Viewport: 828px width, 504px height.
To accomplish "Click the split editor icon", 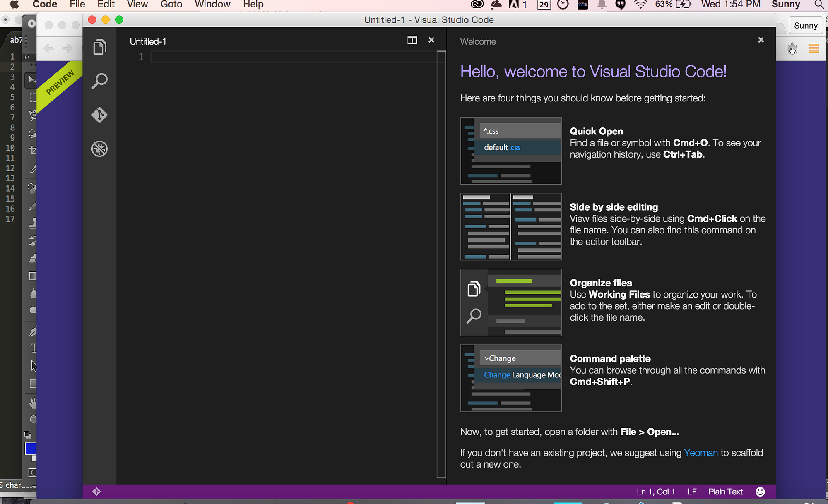I will [412, 40].
